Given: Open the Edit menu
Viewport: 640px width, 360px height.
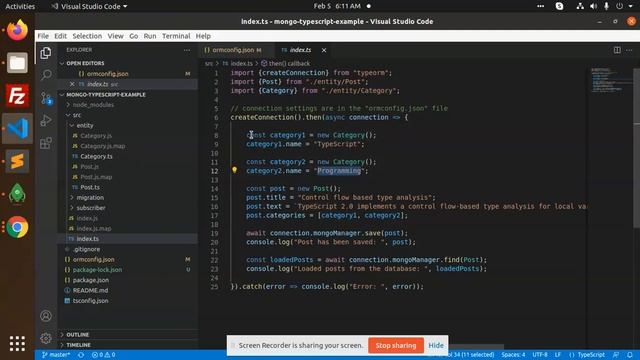Looking at the screenshot, I should (60, 36).
